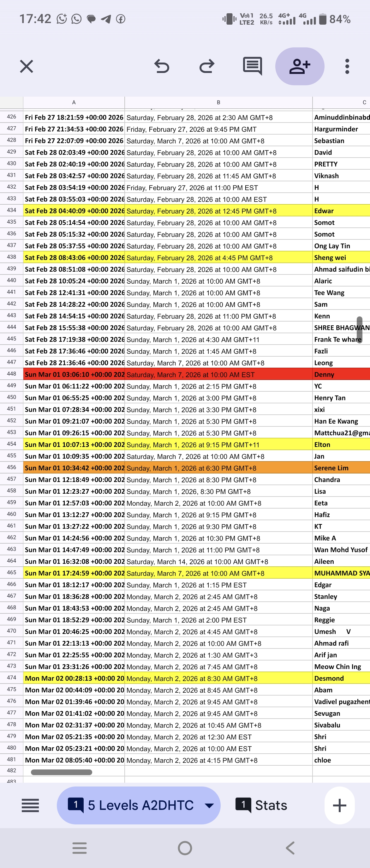Select the cell MUHAMMAD SYA
Image resolution: width=370 pixels, height=868 pixels.
tap(341, 573)
